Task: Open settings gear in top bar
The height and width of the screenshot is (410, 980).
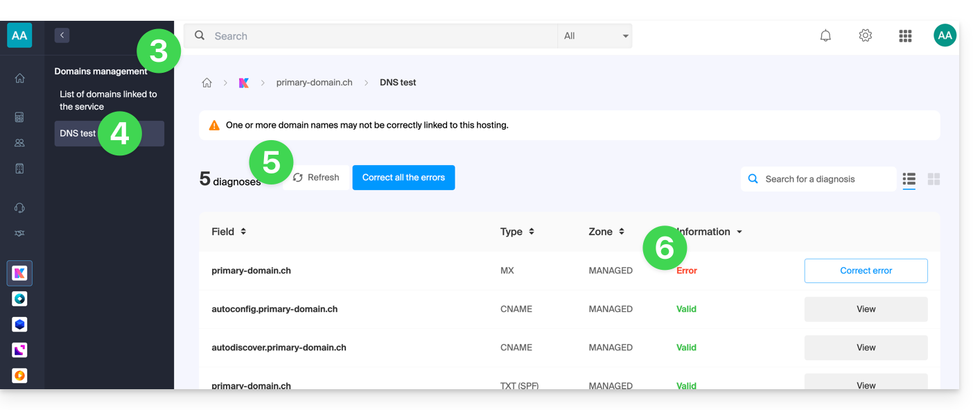Action: pyautogui.click(x=865, y=35)
